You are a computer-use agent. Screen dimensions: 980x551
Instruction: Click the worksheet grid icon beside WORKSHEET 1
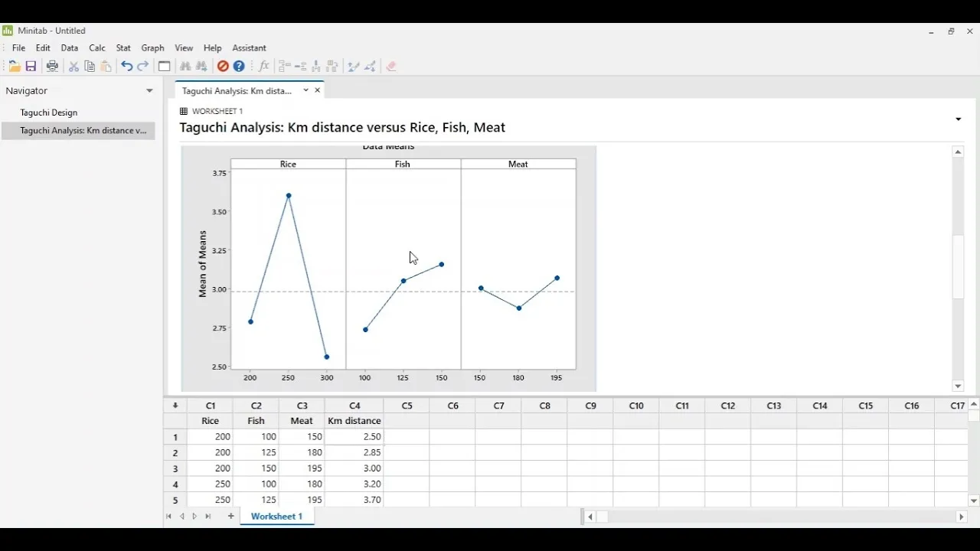coord(184,111)
